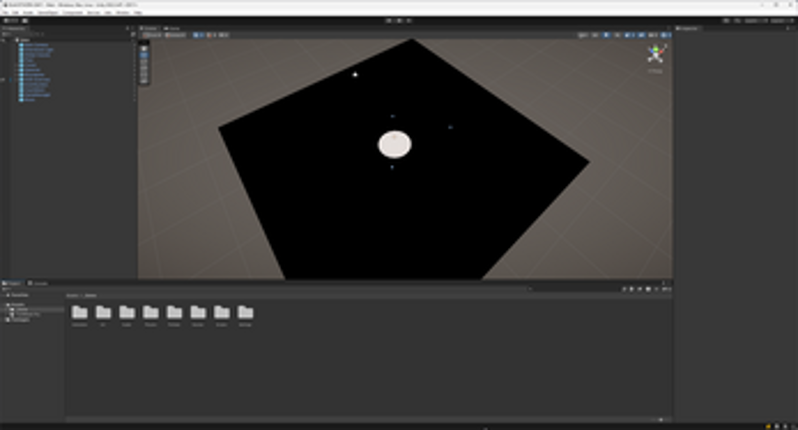Select the Hierarchy tab
798x430 pixels.
tap(14, 28)
